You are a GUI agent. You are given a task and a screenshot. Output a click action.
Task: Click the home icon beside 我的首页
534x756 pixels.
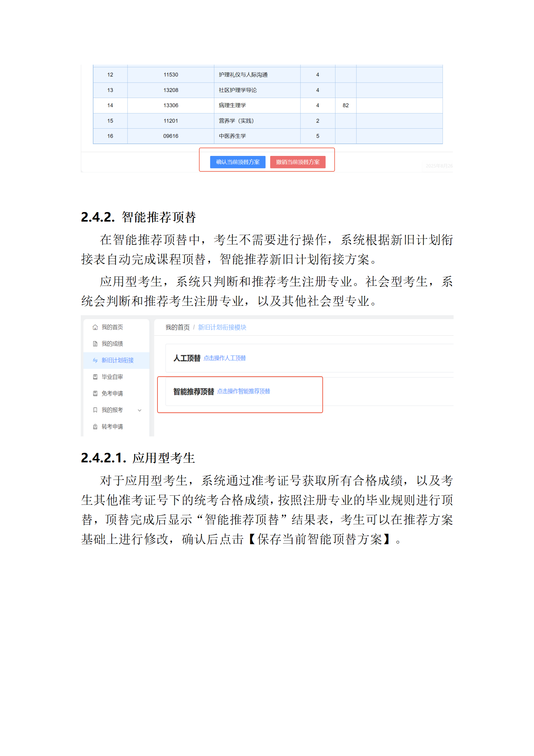[95, 327]
